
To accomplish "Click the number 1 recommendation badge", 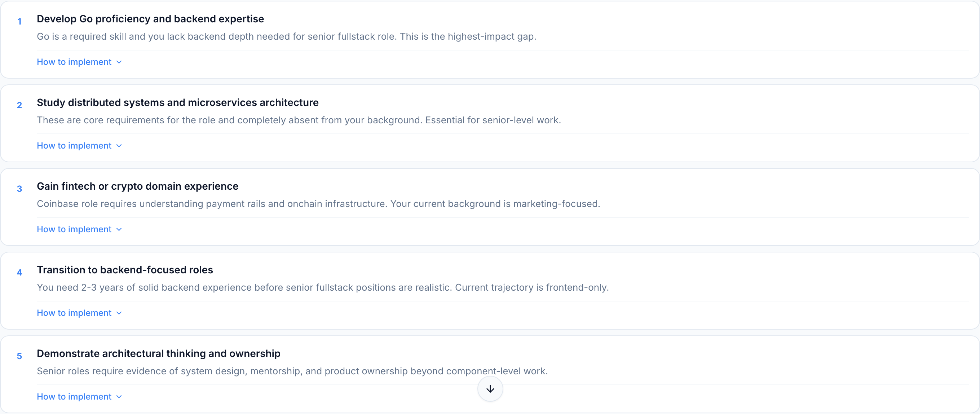I will pyautogui.click(x=19, y=22).
